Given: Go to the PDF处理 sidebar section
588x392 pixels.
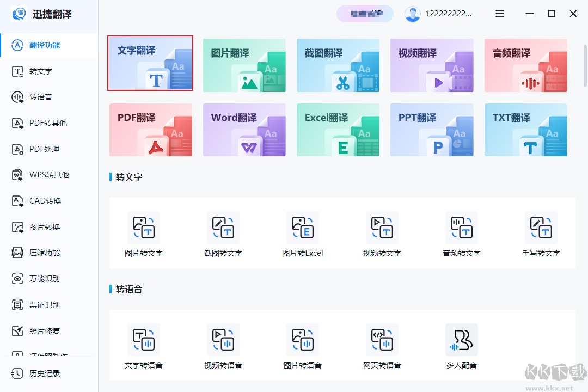Looking at the screenshot, I should click(x=49, y=149).
